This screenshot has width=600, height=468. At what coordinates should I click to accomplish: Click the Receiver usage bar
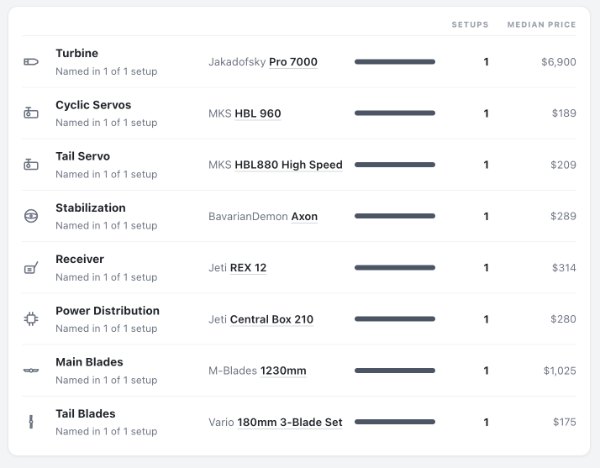coord(395,267)
